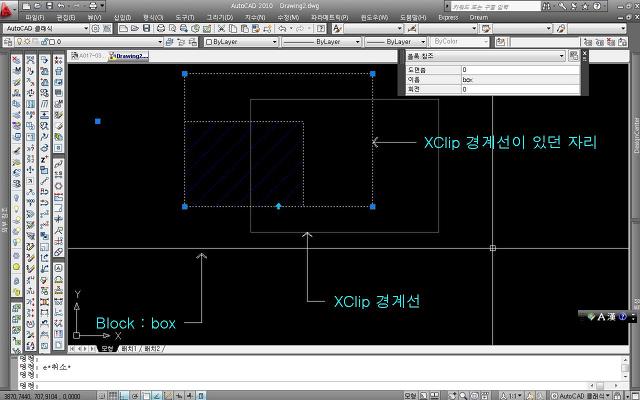Click the status bar workspace switcher AutoCAD 클래식
This screenshot has height=400, width=640.
(581, 396)
